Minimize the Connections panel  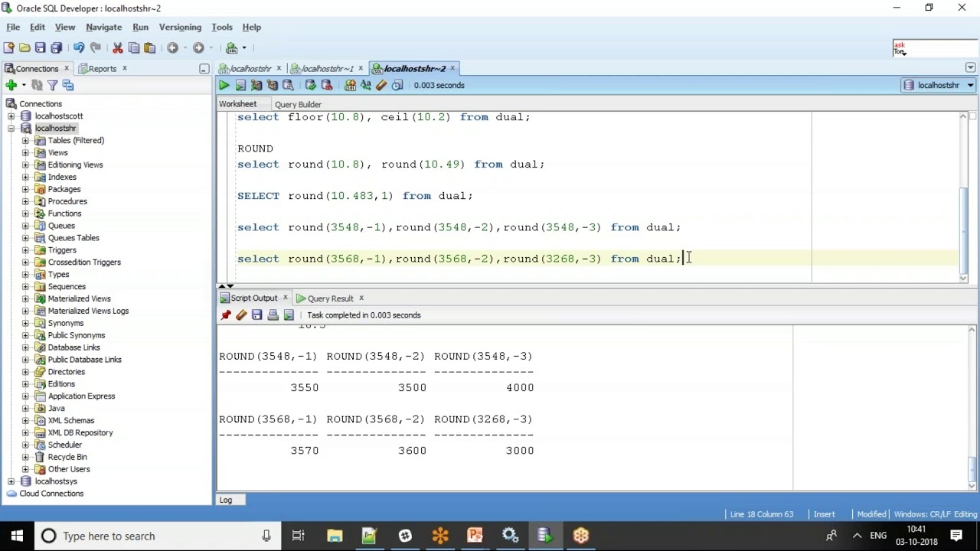pyautogui.click(x=204, y=69)
